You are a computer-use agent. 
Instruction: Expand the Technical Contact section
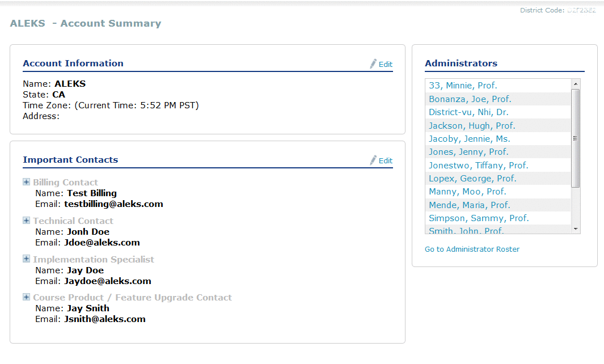click(26, 221)
